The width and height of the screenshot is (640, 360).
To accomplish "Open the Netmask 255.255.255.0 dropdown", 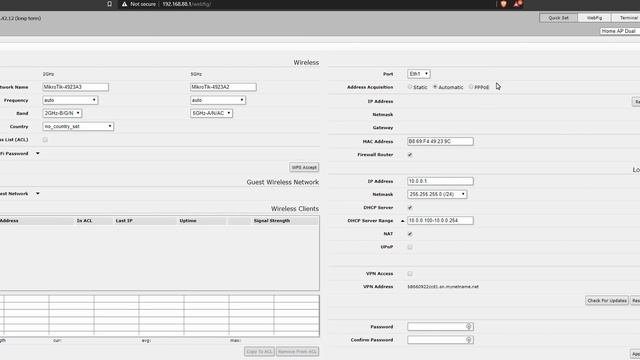I will tap(437, 194).
